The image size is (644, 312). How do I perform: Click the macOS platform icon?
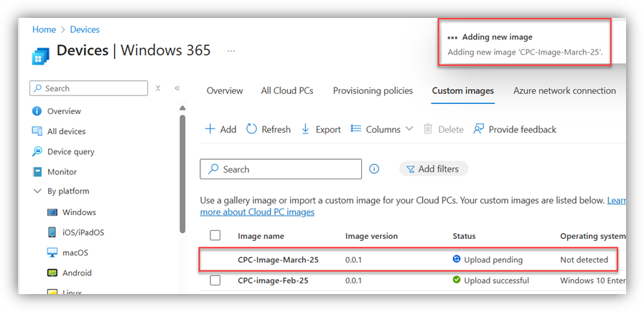[52, 253]
